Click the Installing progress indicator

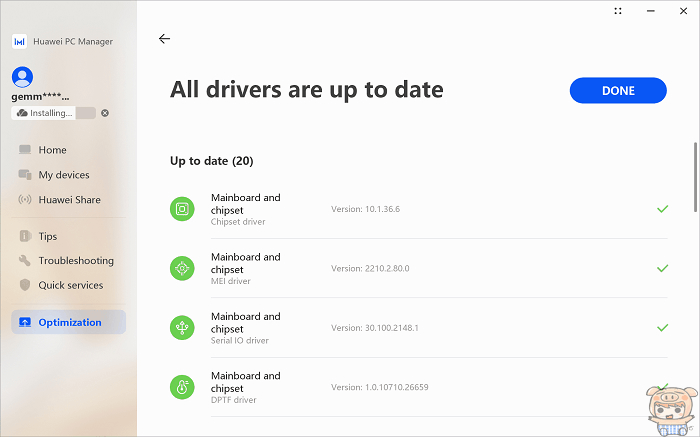click(x=53, y=113)
